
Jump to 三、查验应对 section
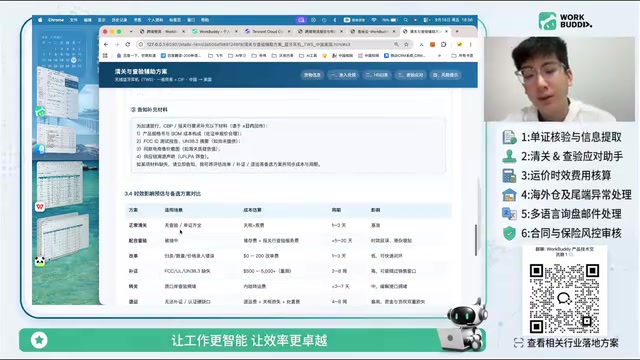(x=411, y=75)
